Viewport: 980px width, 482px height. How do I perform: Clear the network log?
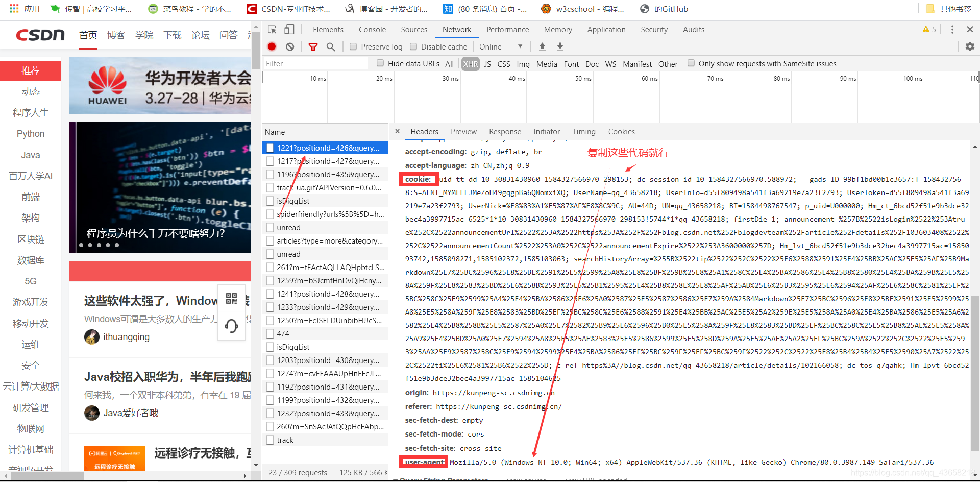point(290,46)
